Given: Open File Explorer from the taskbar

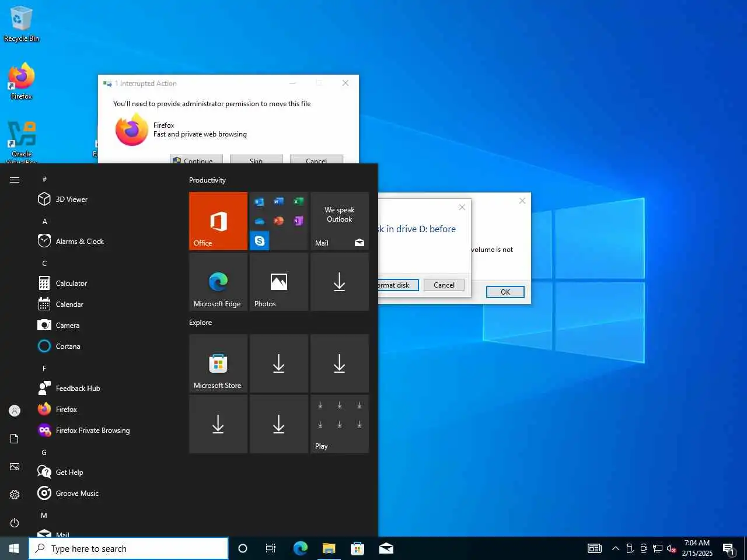Looking at the screenshot, I should pos(329,548).
